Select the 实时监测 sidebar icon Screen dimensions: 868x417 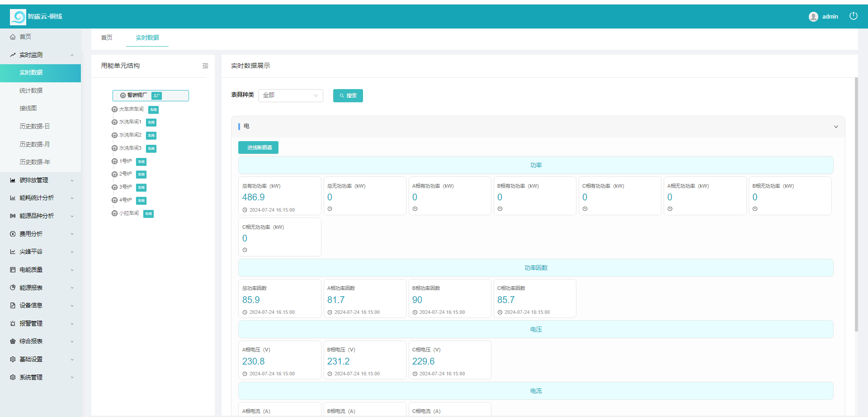[13, 55]
